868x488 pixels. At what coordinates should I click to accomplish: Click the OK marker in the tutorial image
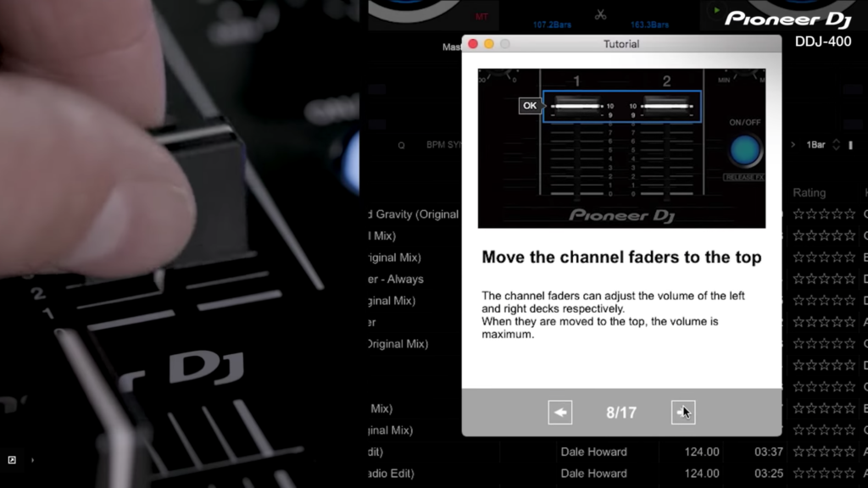click(x=530, y=106)
